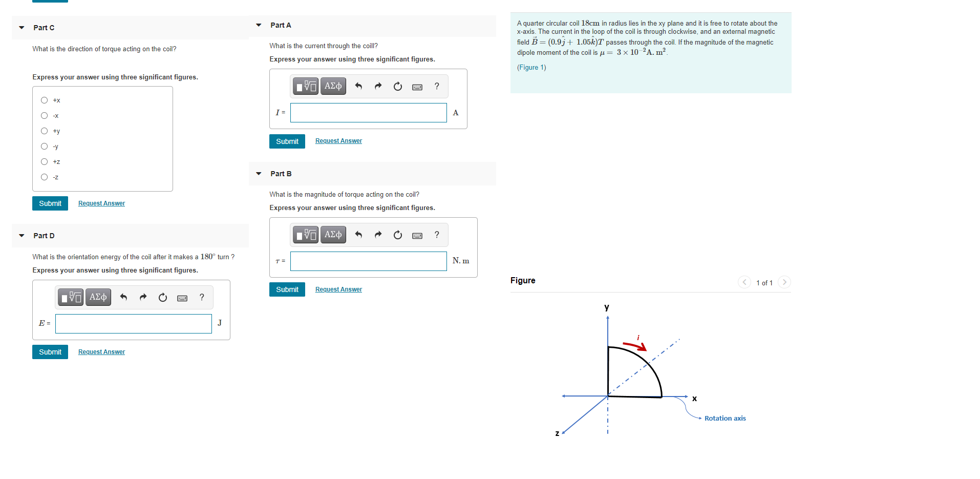The width and height of the screenshot is (980, 479).
Task: Go to next figure arrow
Action: click(x=784, y=282)
